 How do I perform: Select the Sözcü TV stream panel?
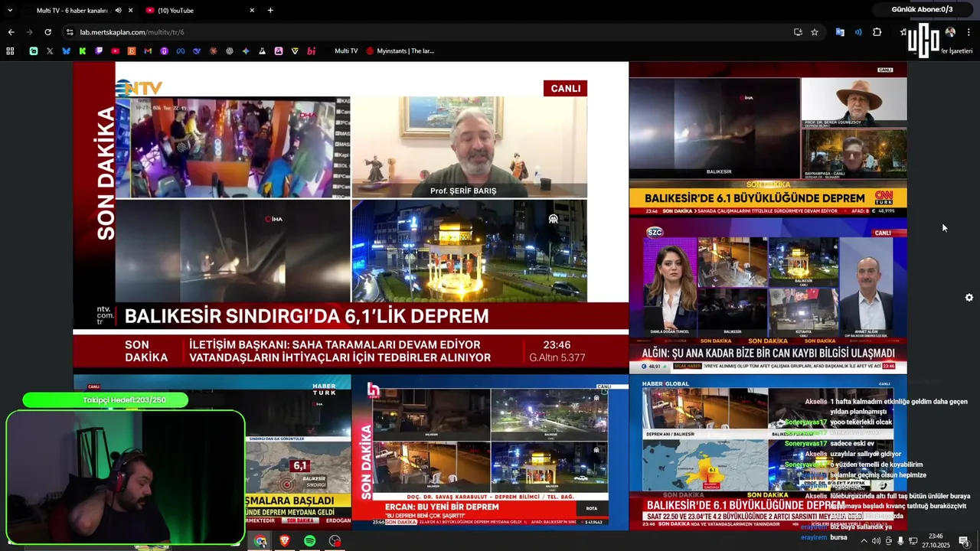(768, 295)
